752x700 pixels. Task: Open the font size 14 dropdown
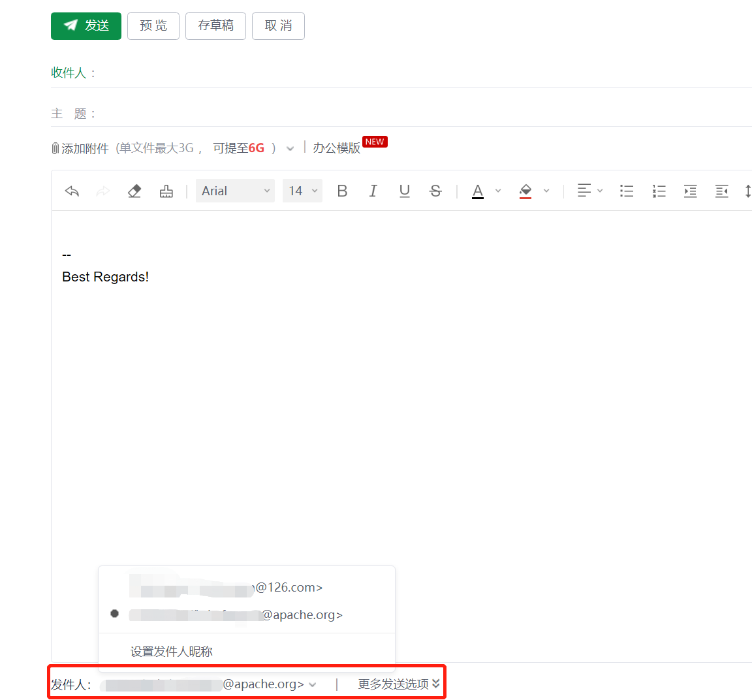[302, 191]
